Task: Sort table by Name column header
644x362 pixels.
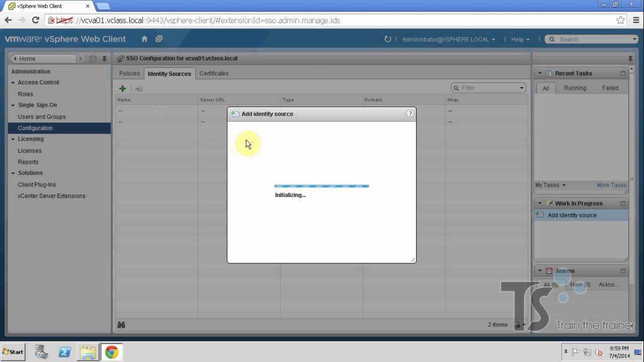Action: pos(156,100)
